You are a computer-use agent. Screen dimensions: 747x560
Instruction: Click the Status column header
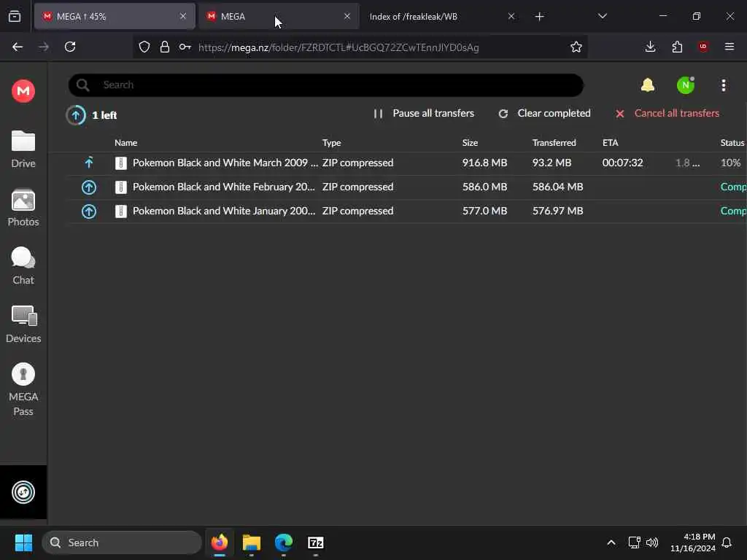(732, 143)
